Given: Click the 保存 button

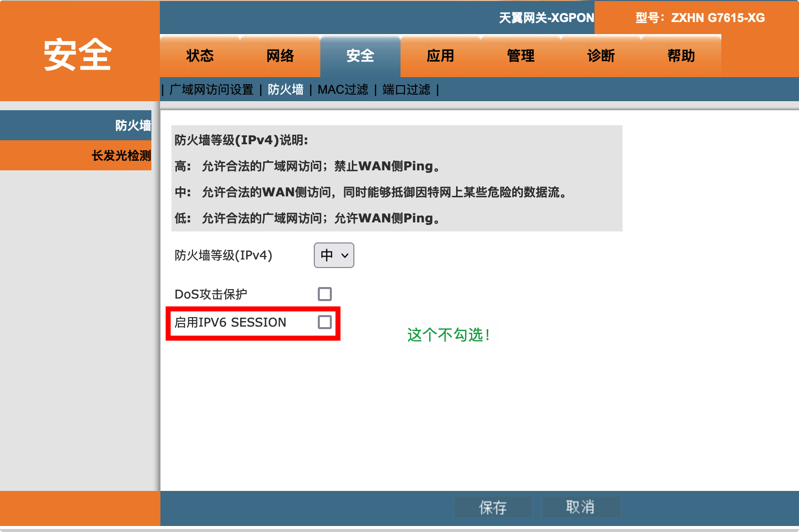Looking at the screenshot, I should [493, 507].
